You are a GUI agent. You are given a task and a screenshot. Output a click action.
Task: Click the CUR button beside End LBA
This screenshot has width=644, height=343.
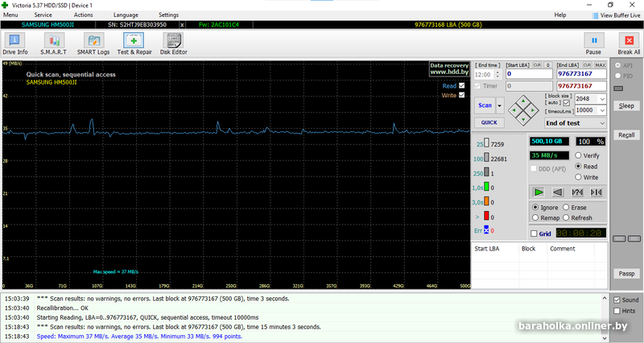(x=587, y=65)
